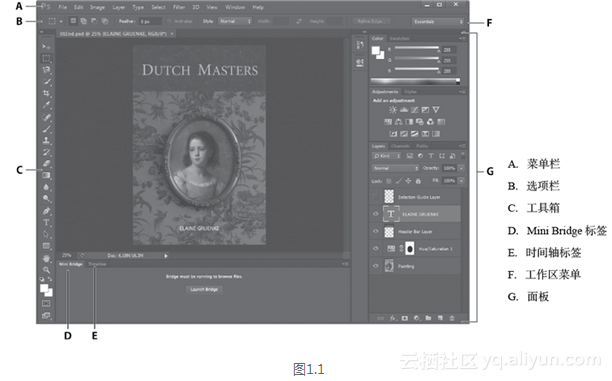Screen dimensions: 612x381
Task: Select the Zoom tool in the toolbox
Action: (46, 270)
